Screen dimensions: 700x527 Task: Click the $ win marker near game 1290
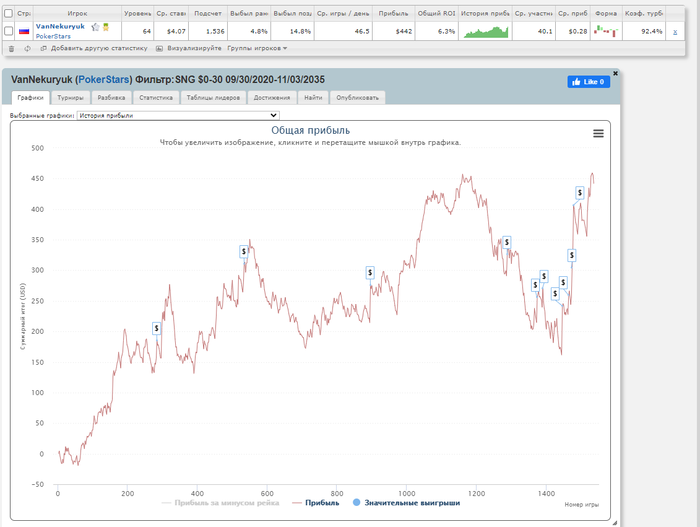coord(507,242)
